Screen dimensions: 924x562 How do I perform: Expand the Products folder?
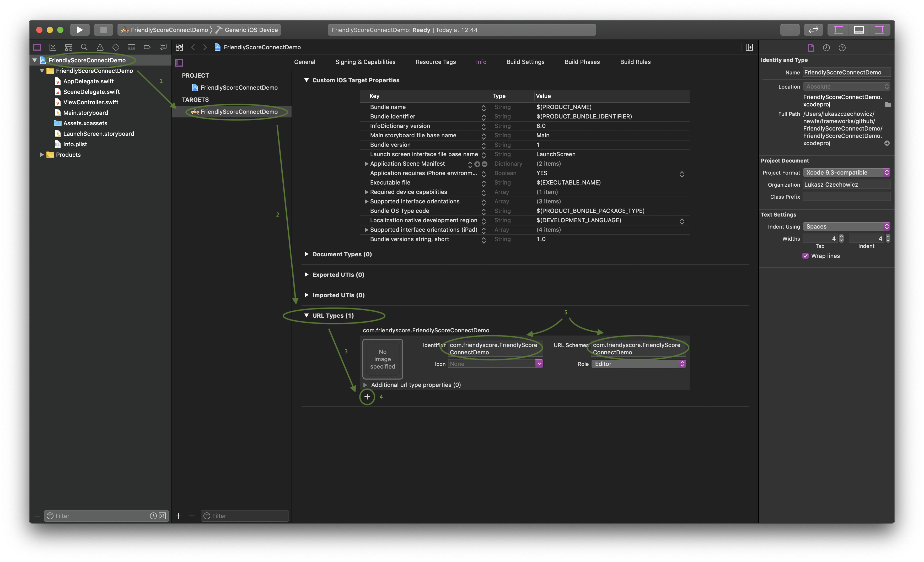pyautogui.click(x=42, y=154)
